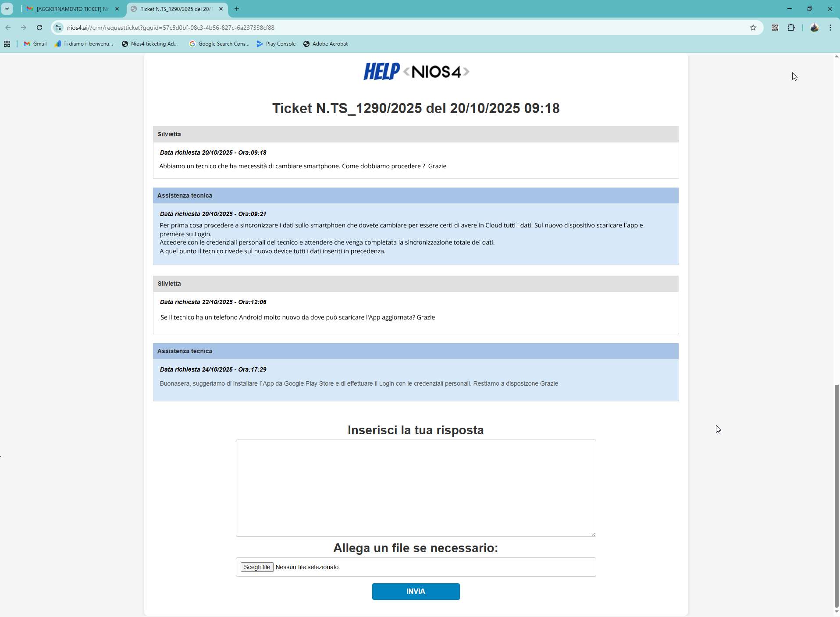Open the Play Console bookmark

(x=276, y=44)
